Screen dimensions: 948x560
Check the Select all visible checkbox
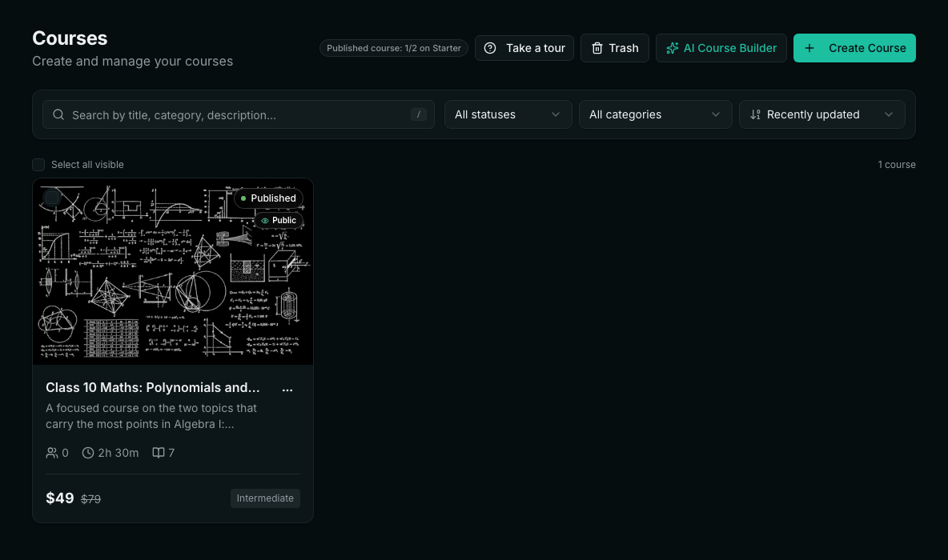(38, 165)
